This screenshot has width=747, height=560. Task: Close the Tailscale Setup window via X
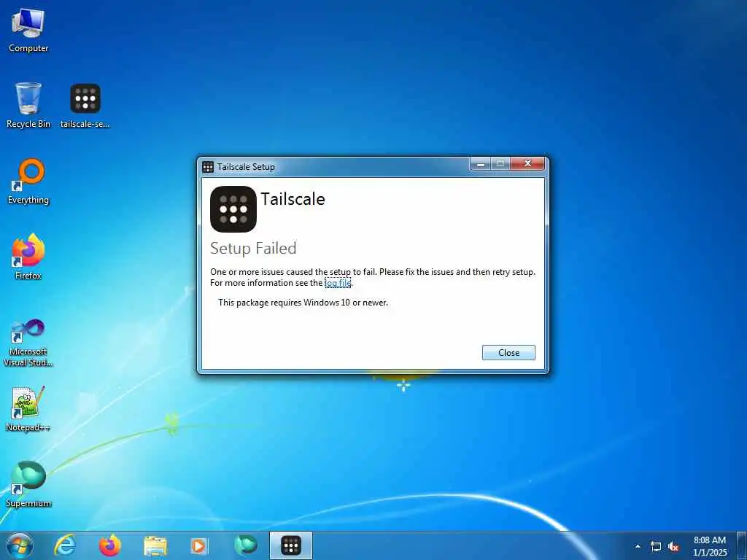coord(527,164)
